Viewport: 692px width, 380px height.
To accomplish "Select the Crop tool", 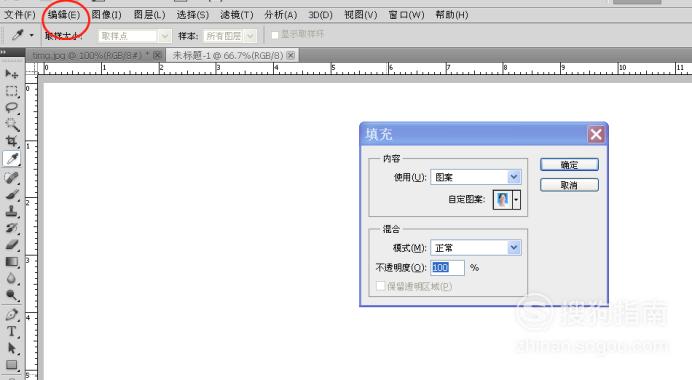I will (x=11, y=141).
